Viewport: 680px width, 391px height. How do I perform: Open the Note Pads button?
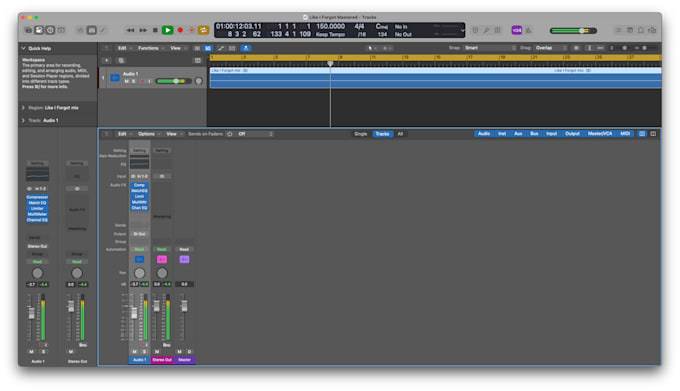(630, 30)
